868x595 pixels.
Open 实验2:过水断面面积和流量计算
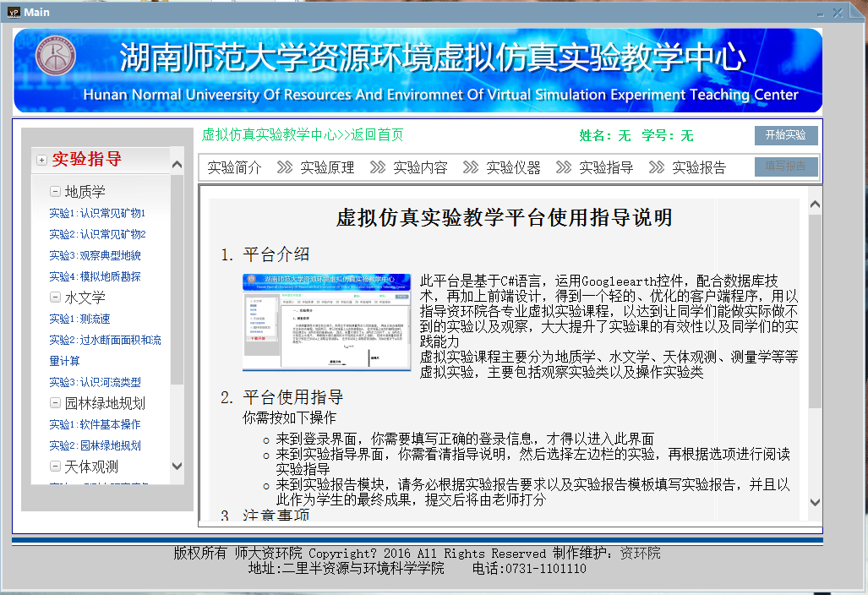click(105, 351)
